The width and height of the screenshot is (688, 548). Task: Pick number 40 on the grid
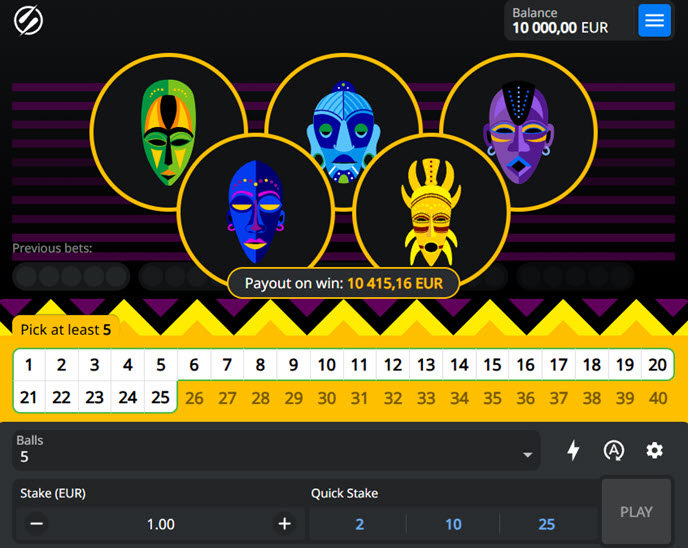(657, 398)
